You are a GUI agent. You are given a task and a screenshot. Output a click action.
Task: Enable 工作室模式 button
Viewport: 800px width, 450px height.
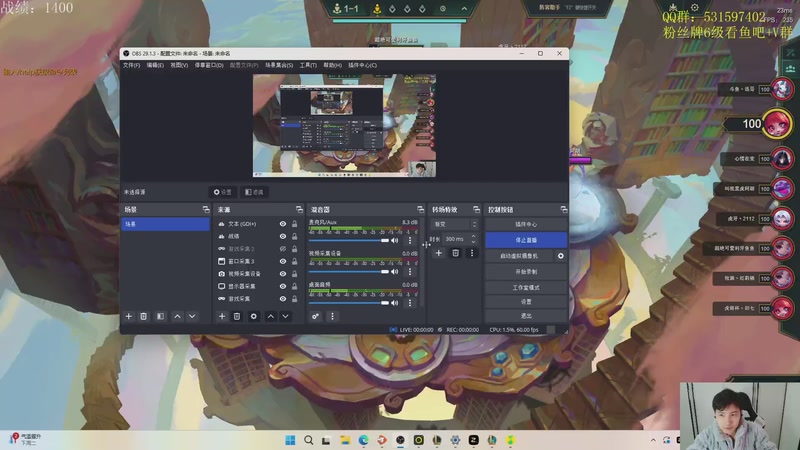(x=526, y=288)
